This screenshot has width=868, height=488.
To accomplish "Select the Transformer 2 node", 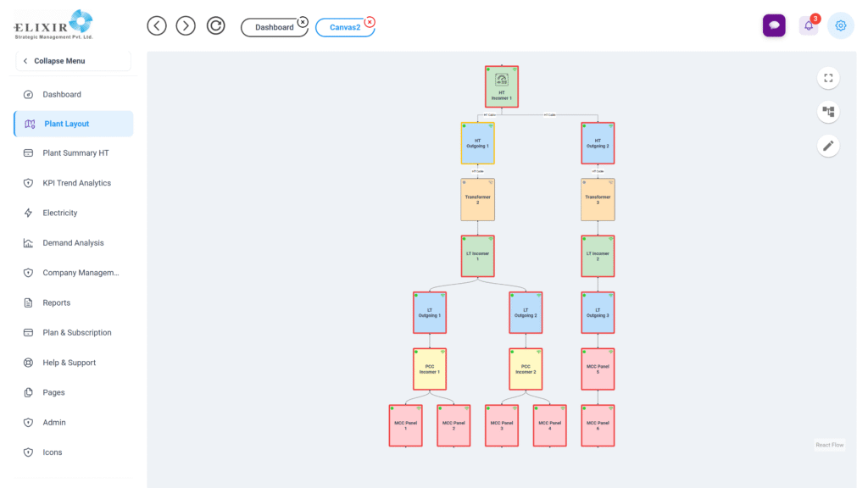I will click(x=478, y=200).
